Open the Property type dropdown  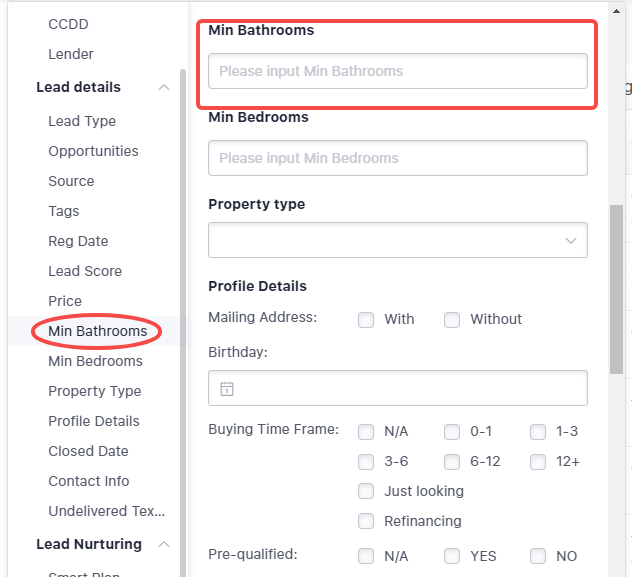pos(398,240)
